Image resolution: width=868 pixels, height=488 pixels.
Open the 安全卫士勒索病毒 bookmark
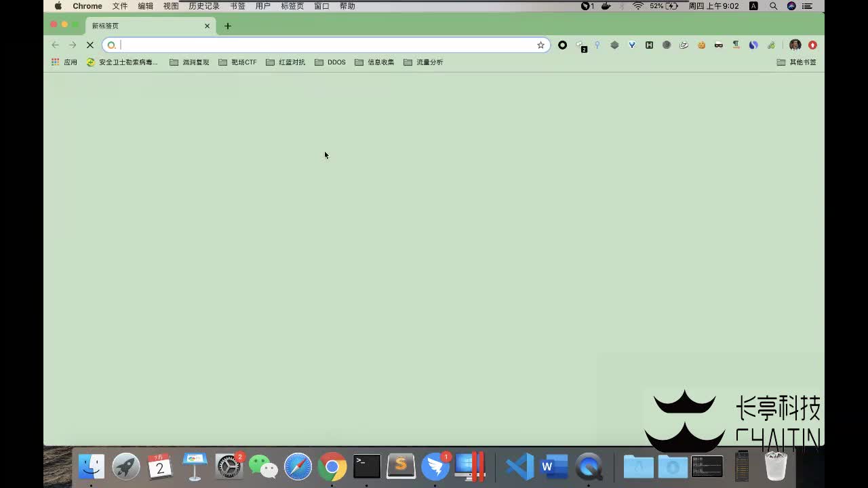122,62
